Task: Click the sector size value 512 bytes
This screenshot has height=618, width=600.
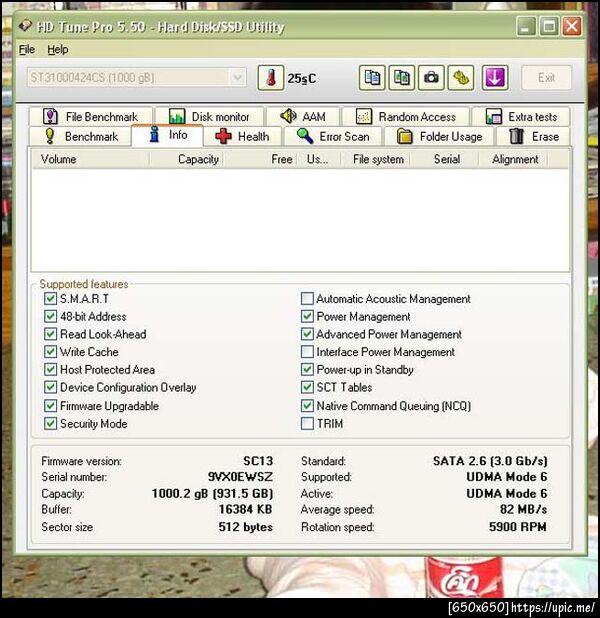Action: (245, 527)
